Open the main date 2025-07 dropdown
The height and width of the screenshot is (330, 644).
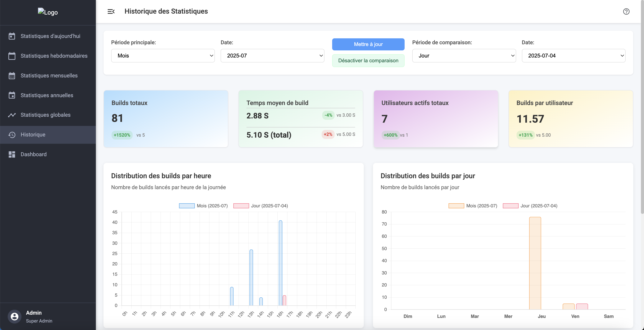click(272, 56)
